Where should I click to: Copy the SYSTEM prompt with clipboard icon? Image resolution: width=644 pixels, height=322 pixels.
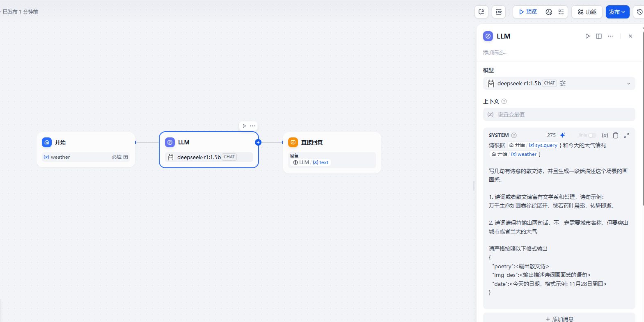[616, 135]
